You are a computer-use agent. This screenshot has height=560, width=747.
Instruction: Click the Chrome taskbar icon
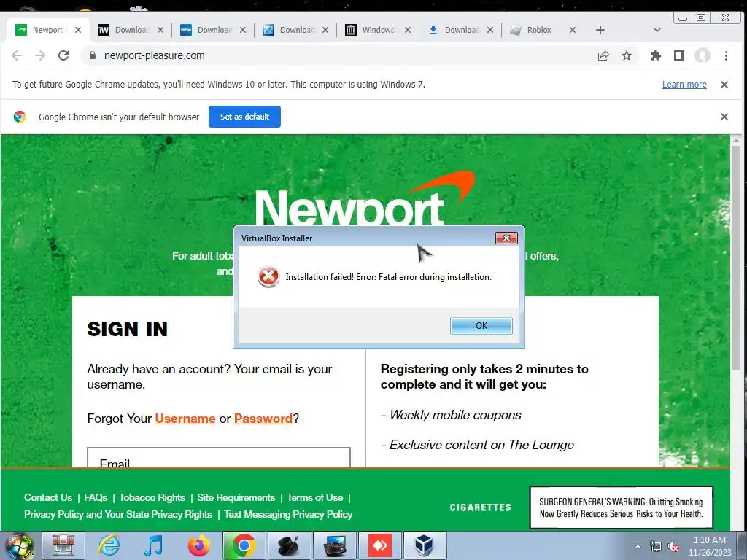point(244,545)
